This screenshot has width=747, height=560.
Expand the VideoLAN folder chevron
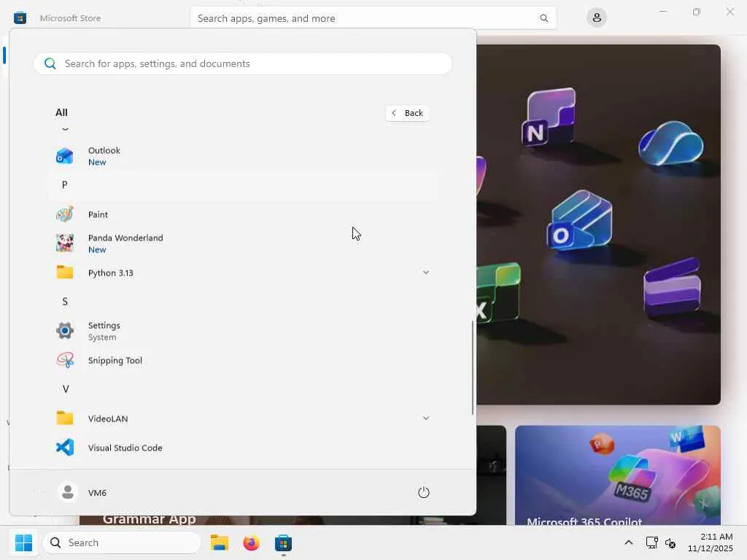426,418
